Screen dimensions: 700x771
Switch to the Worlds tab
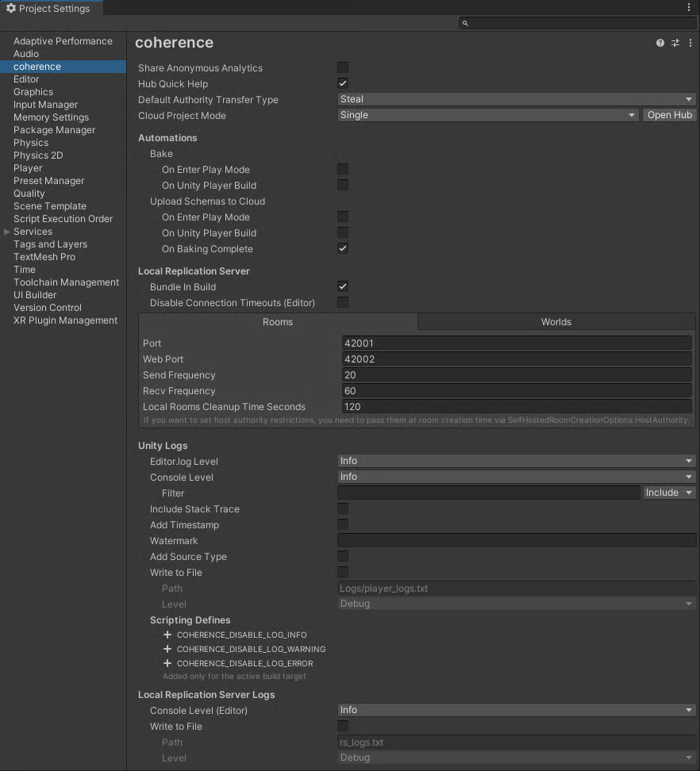pos(556,322)
